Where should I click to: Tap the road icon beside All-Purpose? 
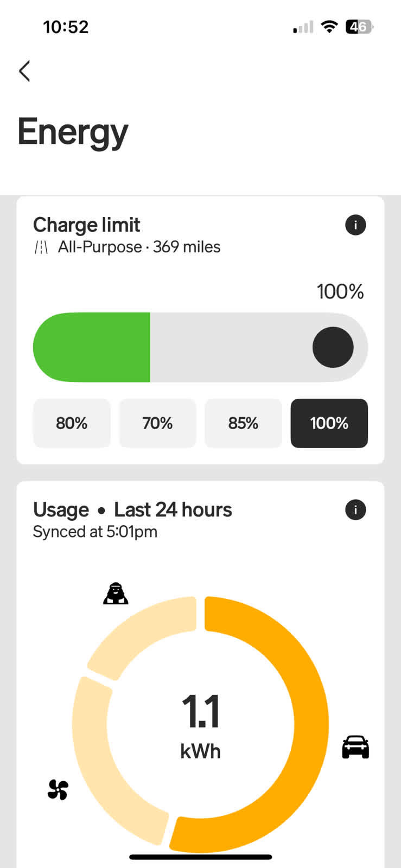[41, 247]
